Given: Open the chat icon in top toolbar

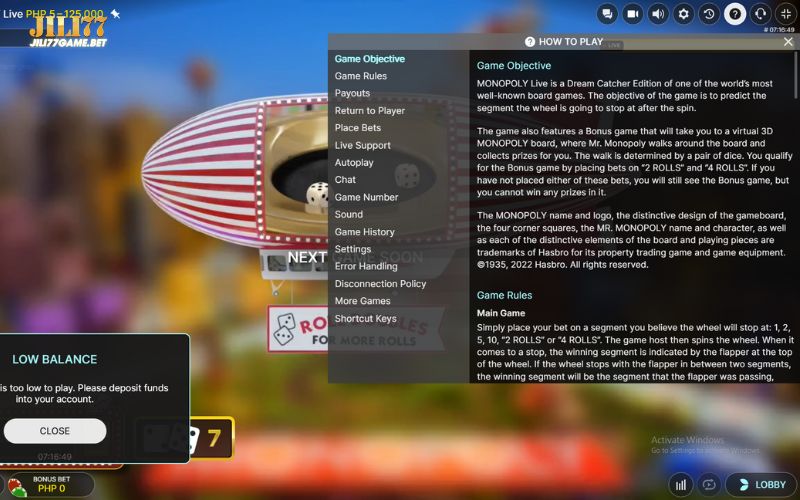Looking at the screenshot, I should pos(607,14).
